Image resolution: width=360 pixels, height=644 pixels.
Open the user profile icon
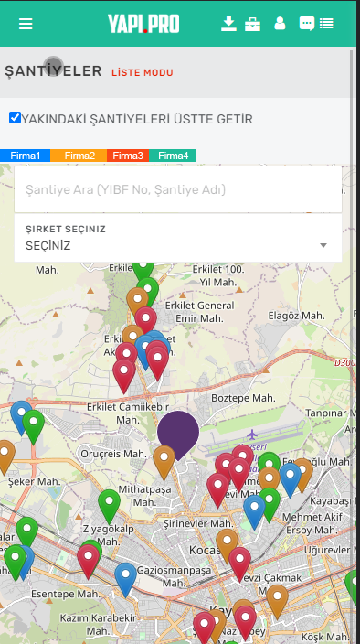click(x=280, y=24)
